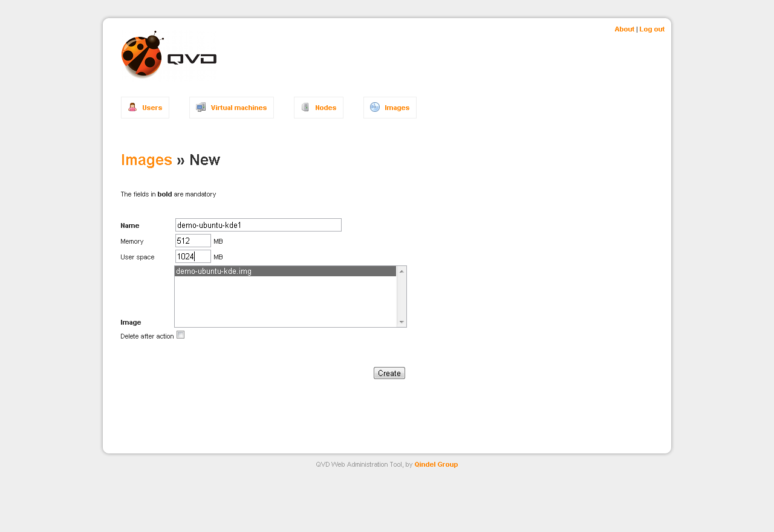Click the Nodes server icon
The width and height of the screenshot is (774, 532).
(305, 107)
